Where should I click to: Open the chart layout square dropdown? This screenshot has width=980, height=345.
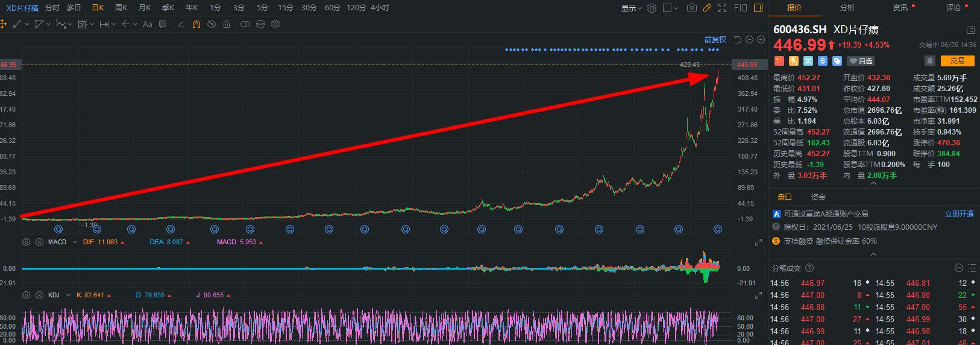(670, 8)
